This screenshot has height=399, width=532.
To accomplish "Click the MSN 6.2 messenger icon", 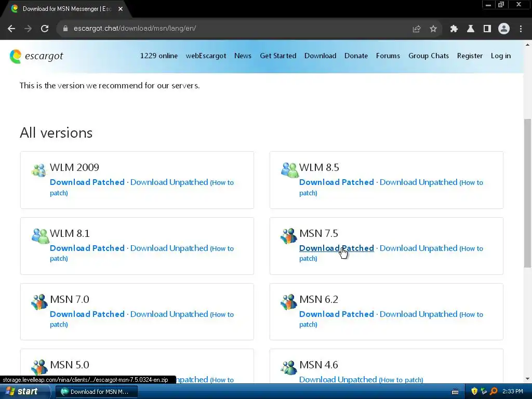I will point(289,302).
